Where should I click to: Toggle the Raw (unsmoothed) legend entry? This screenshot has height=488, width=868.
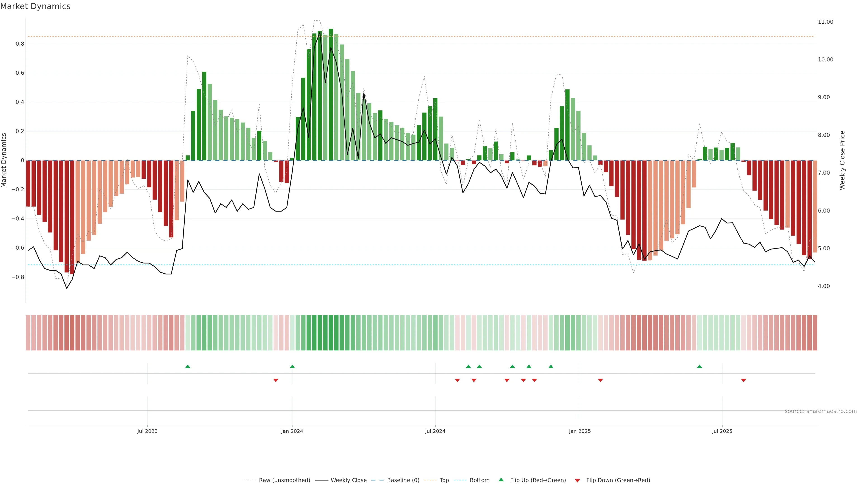point(284,480)
